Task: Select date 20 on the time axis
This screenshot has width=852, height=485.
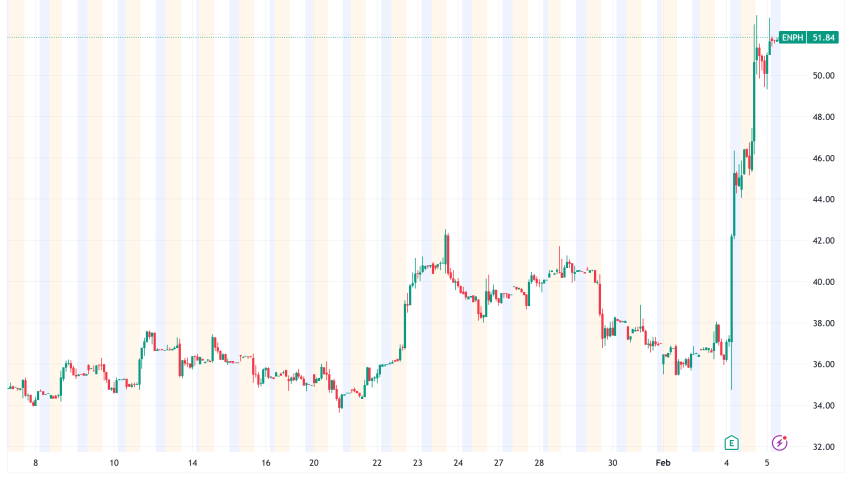Action: (313, 464)
